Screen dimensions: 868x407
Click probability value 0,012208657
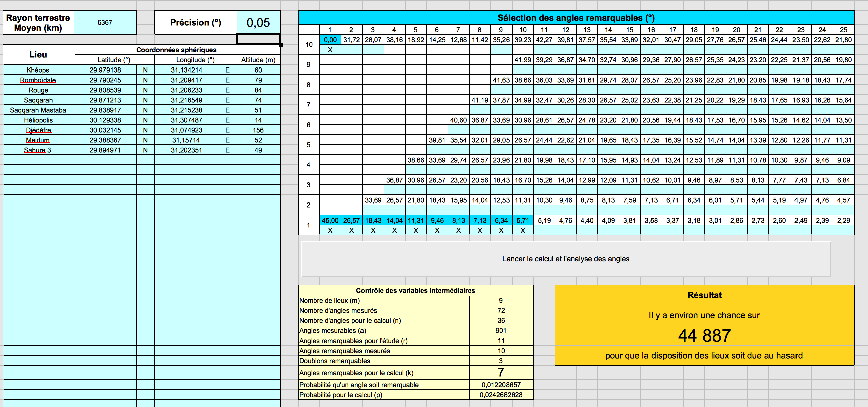(501, 385)
